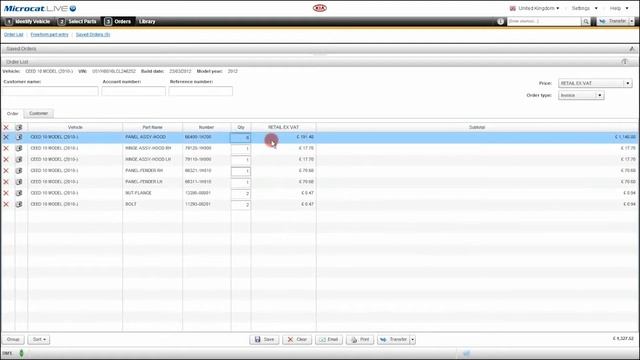
Task: Click the United Kingdom flag icon
Action: [x=513, y=8]
